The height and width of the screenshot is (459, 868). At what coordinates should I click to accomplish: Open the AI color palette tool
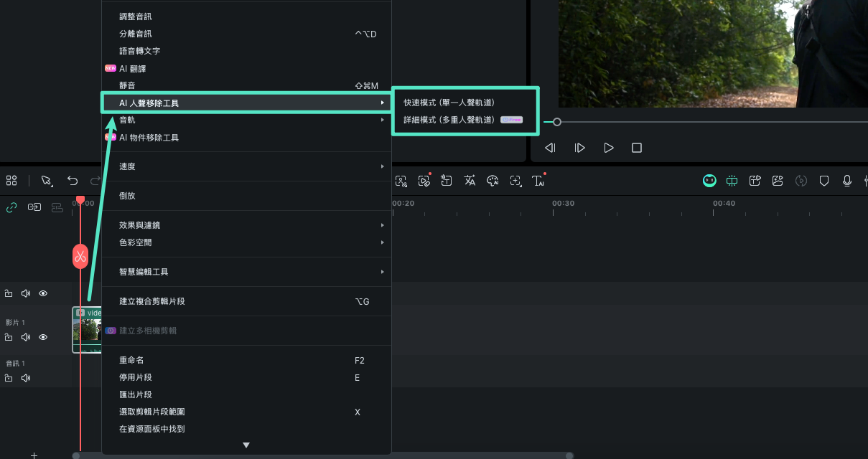click(493, 181)
